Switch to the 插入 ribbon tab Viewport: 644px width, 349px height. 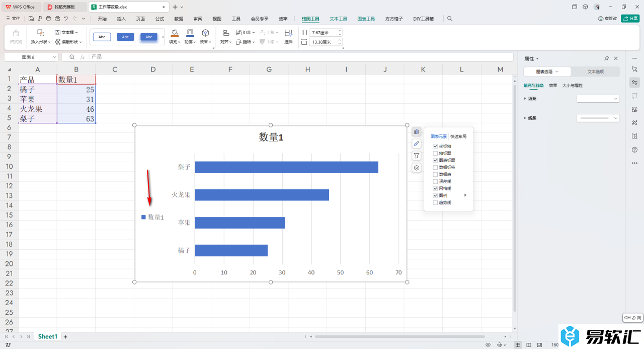121,19
